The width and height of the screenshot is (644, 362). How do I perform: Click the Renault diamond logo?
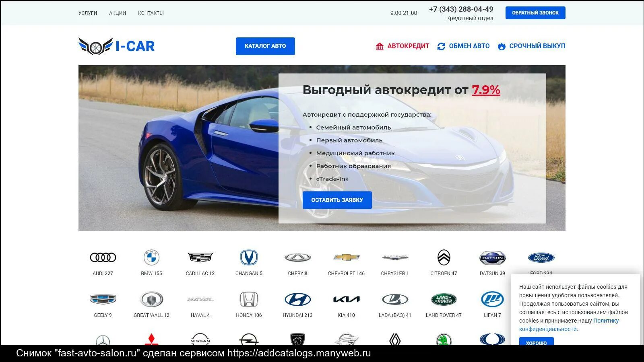395,339
